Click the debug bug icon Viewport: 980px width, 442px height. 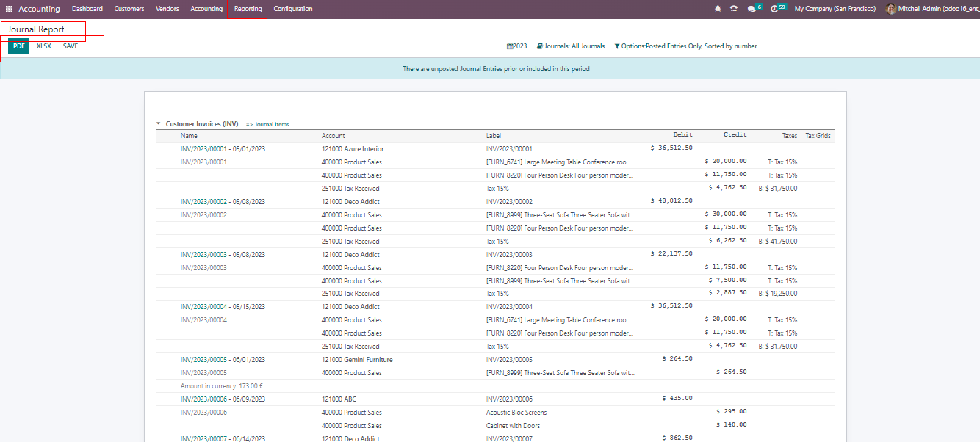[718, 9]
